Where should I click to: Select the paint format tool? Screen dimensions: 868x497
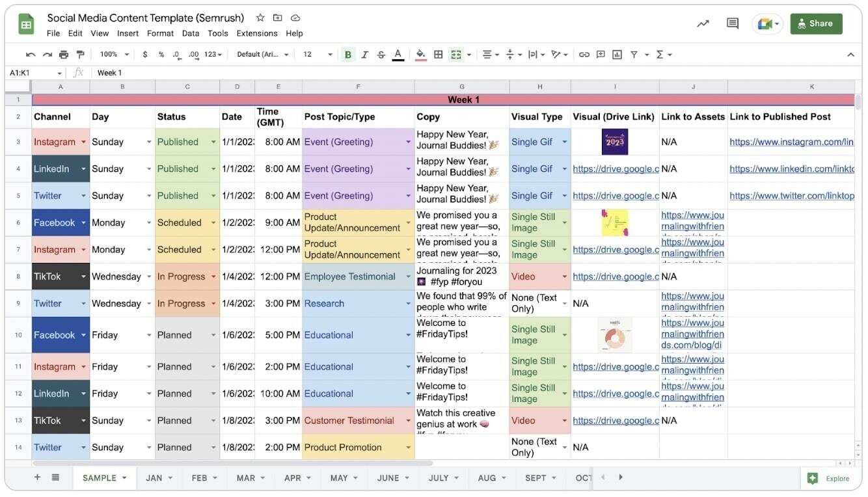(x=80, y=55)
